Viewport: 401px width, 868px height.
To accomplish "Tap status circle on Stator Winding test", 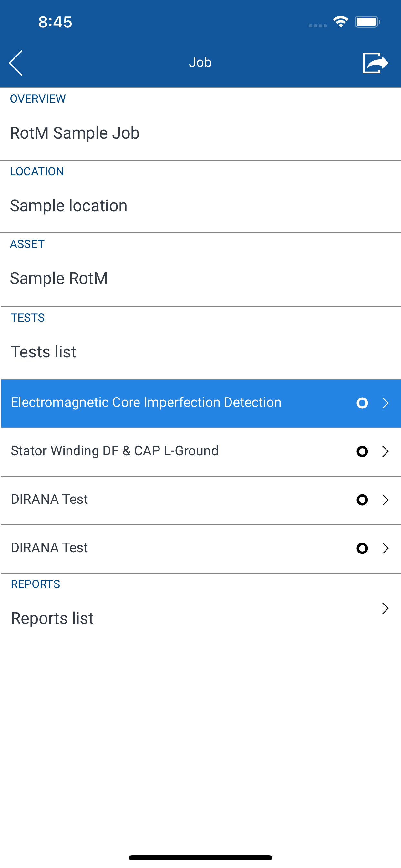I will point(362,451).
